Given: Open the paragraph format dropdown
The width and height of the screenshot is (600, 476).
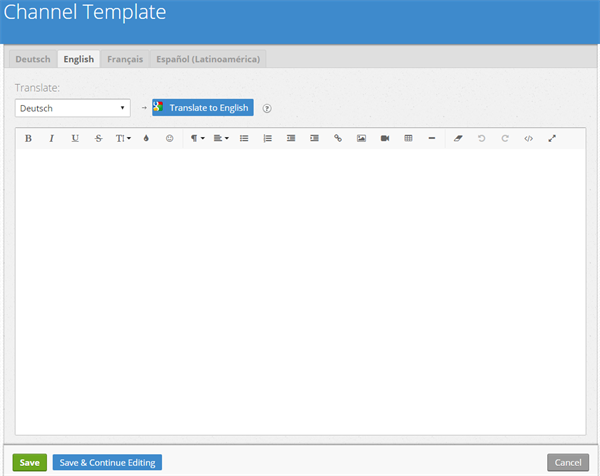Looking at the screenshot, I should click(197, 138).
